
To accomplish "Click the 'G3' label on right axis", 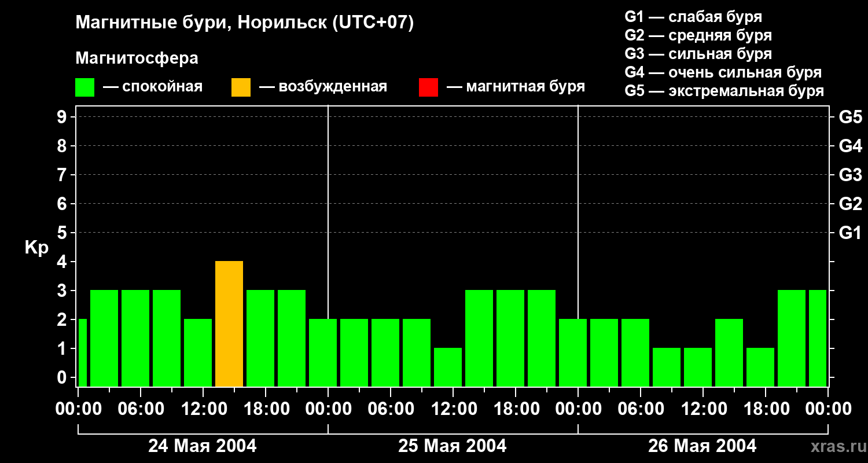I will 851,175.
